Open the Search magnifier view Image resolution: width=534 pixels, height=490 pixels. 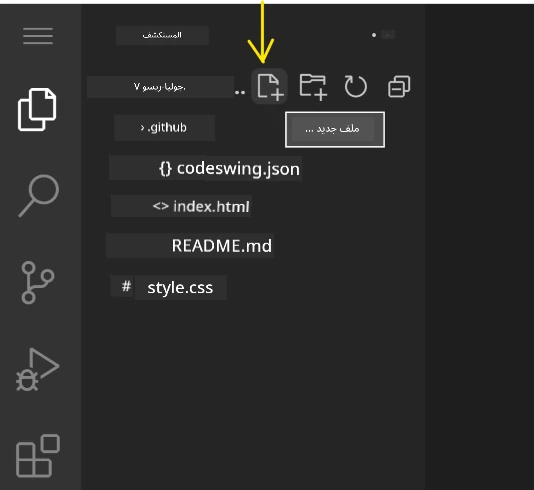pos(38,195)
